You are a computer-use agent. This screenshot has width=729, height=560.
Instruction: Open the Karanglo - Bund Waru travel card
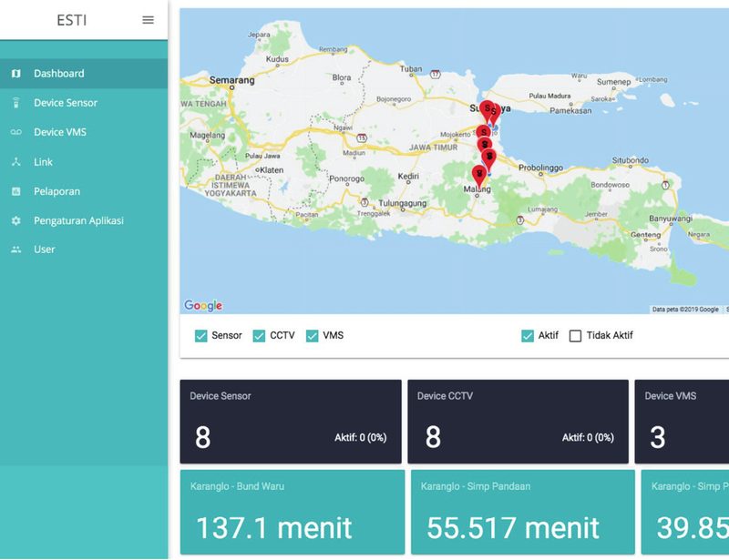coord(293,512)
